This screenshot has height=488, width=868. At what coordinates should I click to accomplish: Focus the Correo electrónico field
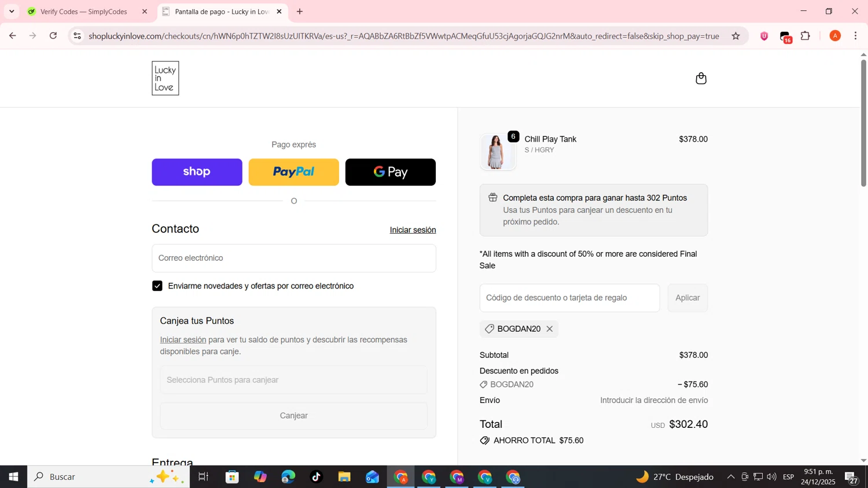[x=293, y=258]
